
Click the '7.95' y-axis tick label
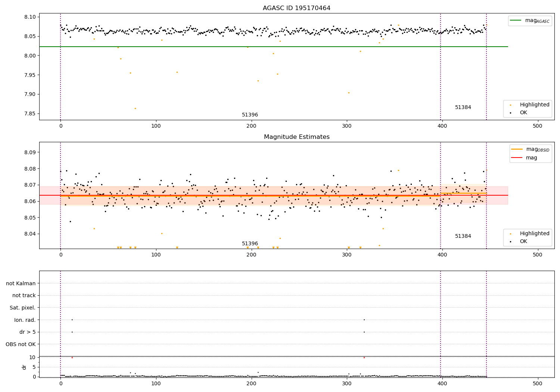tap(30, 75)
